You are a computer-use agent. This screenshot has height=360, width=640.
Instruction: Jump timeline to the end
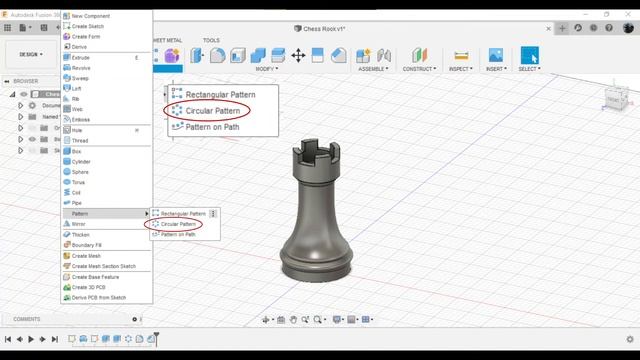(54, 339)
